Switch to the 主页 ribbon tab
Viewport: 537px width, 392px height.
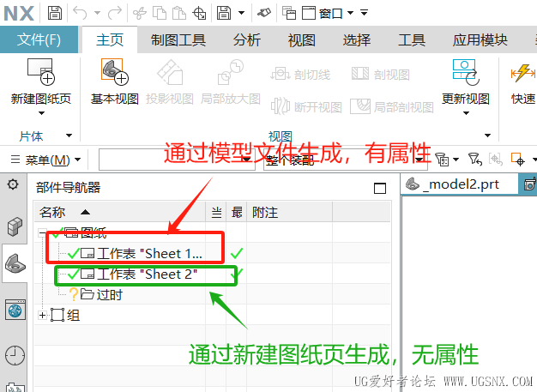110,39
